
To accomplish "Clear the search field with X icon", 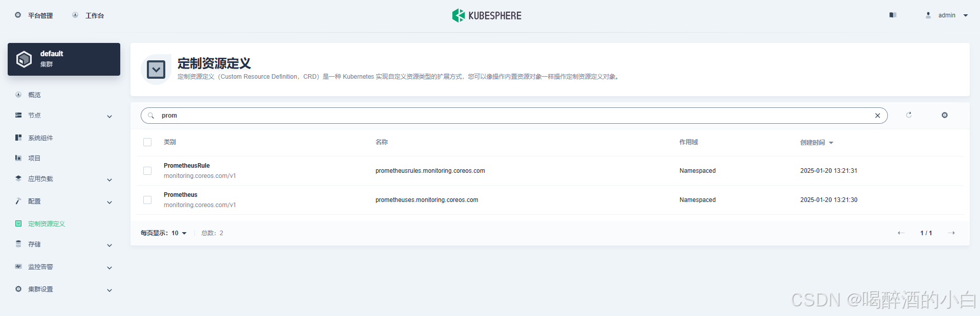I will [x=878, y=116].
